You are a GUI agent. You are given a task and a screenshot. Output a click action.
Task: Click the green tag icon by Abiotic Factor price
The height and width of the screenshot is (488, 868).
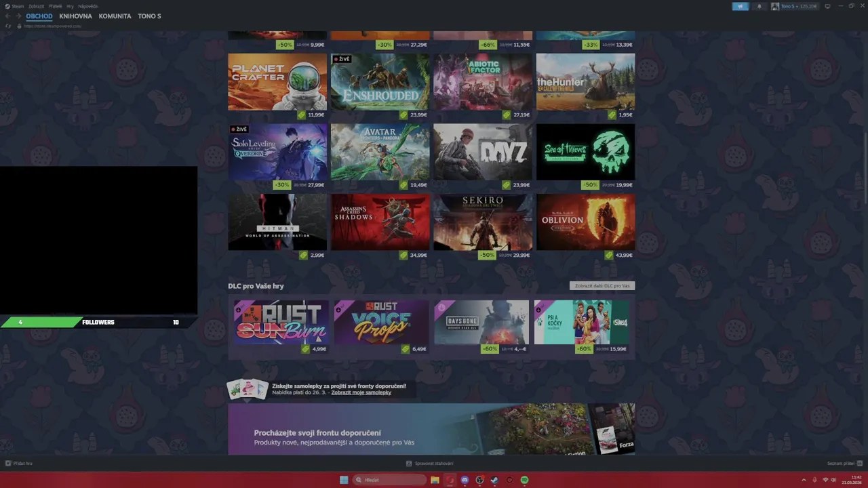507,115
